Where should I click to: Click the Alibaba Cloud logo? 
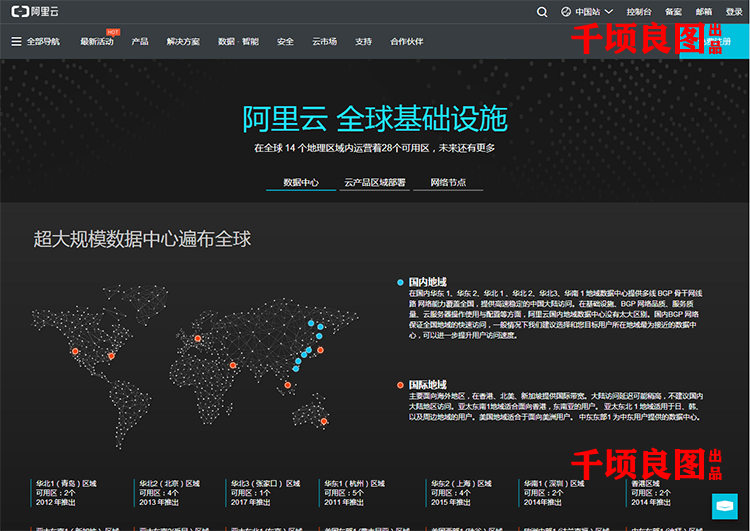pyautogui.click(x=34, y=11)
